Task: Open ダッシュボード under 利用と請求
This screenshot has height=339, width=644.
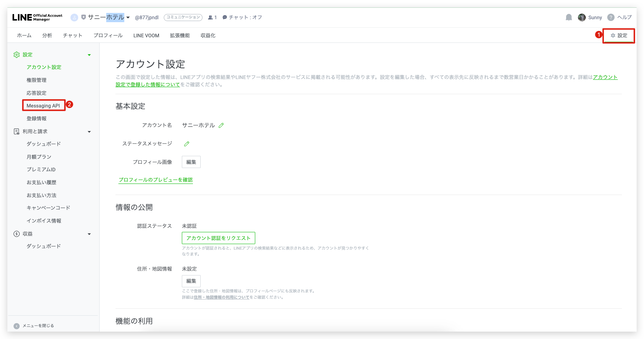Action: pos(44,144)
